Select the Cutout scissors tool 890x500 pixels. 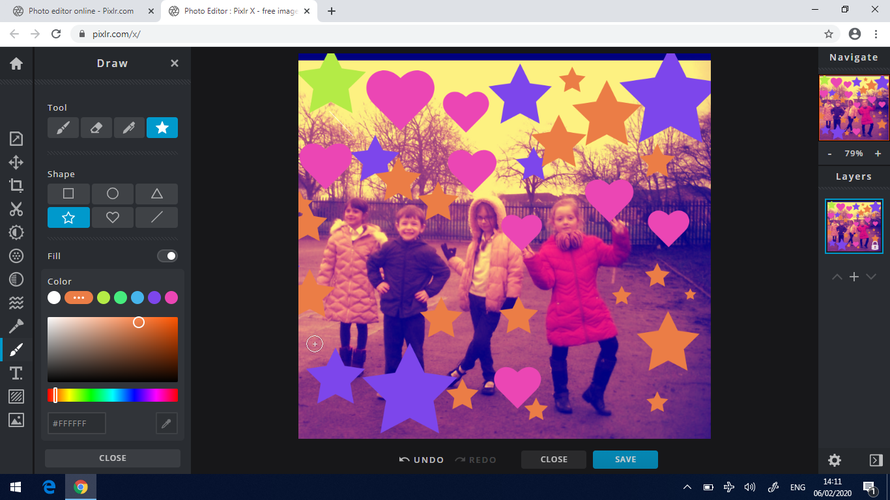(16, 209)
